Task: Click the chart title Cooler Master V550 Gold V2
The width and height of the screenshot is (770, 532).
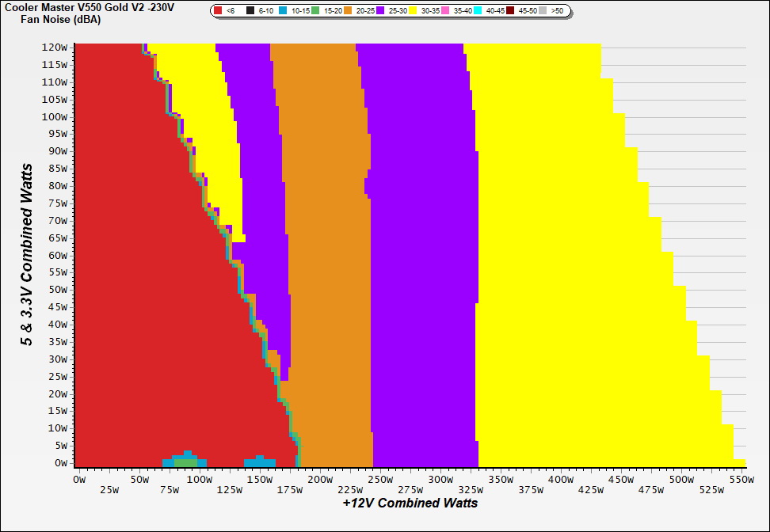Action: 89,7
